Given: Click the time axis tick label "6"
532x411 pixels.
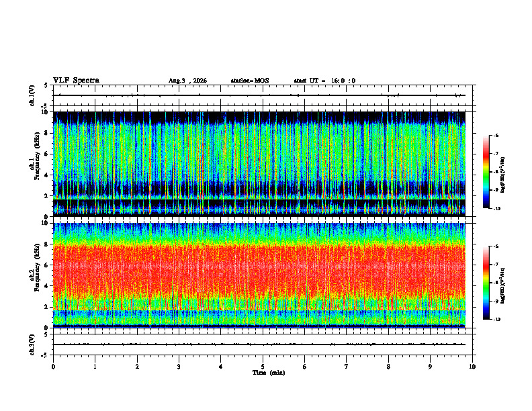Looking at the screenshot, I should pyautogui.click(x=305, y=367).
